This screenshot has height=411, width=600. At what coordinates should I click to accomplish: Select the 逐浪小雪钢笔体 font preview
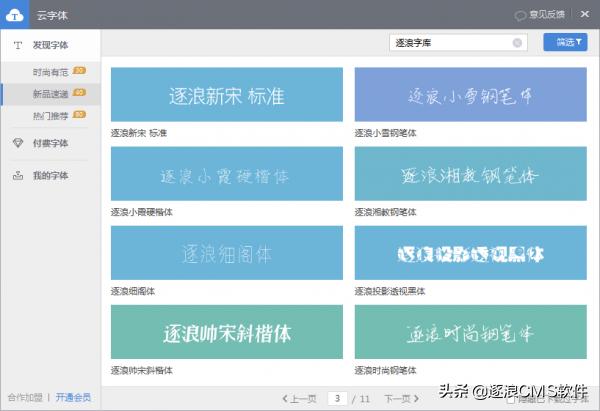tap(471, 95)
